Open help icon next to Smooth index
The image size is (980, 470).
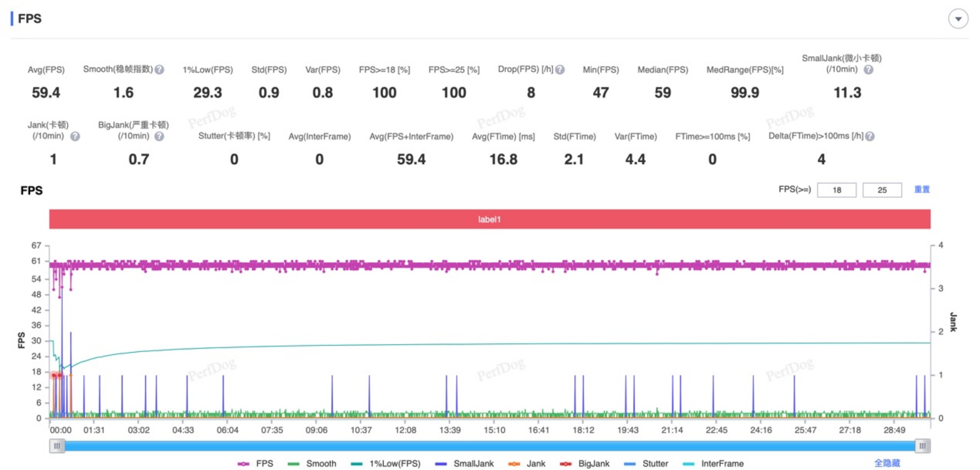point(160,70)
